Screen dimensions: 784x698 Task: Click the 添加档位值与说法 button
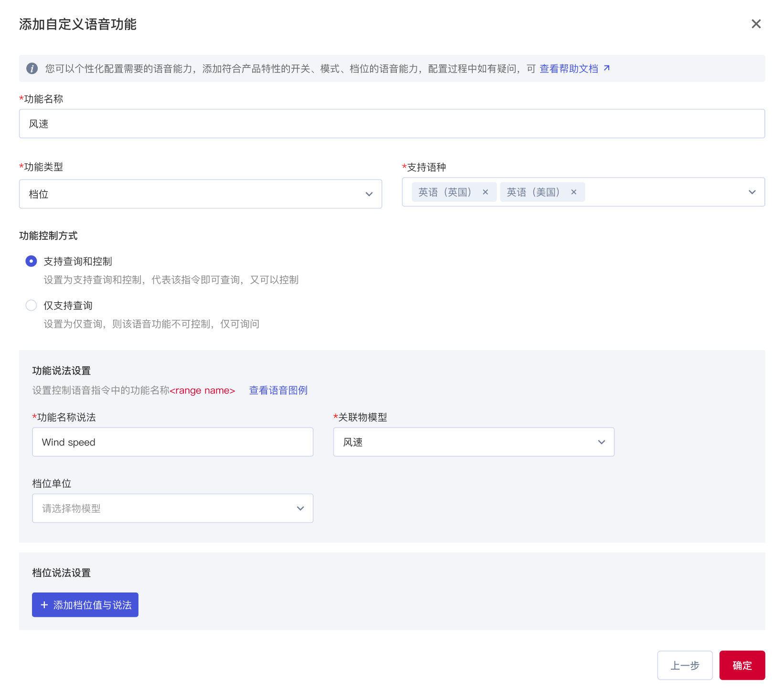(x=85, y=605)
